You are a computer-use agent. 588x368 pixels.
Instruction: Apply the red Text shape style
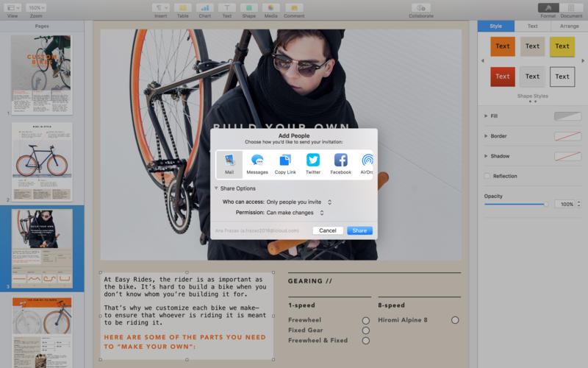click(503, 77)
